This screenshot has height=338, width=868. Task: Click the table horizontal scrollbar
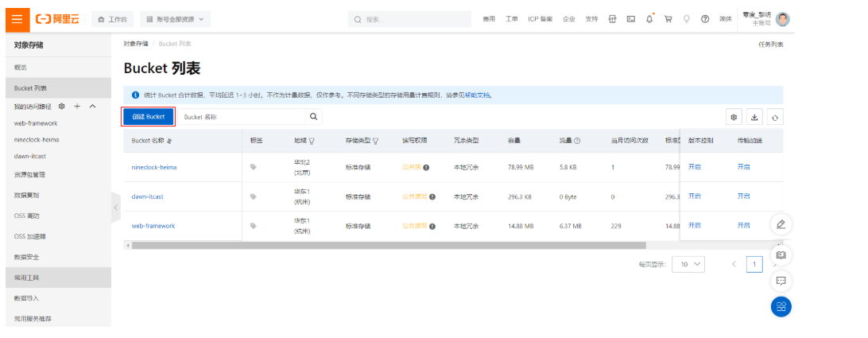[389, 245]
